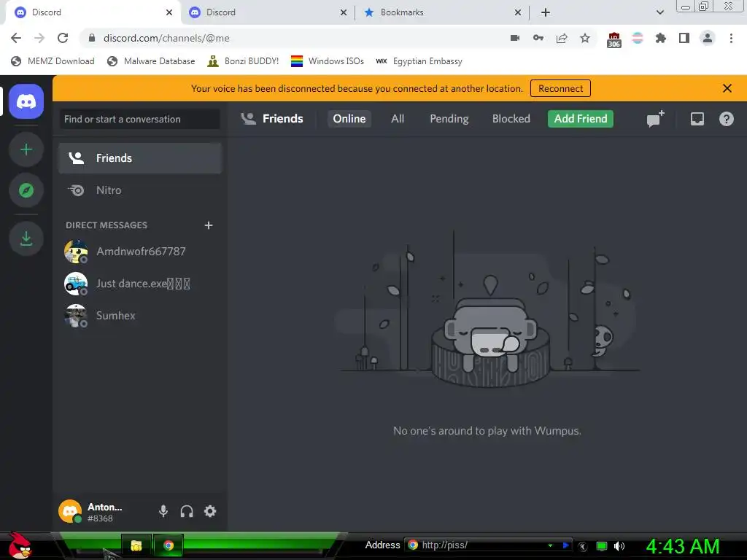Open Egyptian Embassy bookmark
This screenshot has width=747, height=560.
[419, 61]
